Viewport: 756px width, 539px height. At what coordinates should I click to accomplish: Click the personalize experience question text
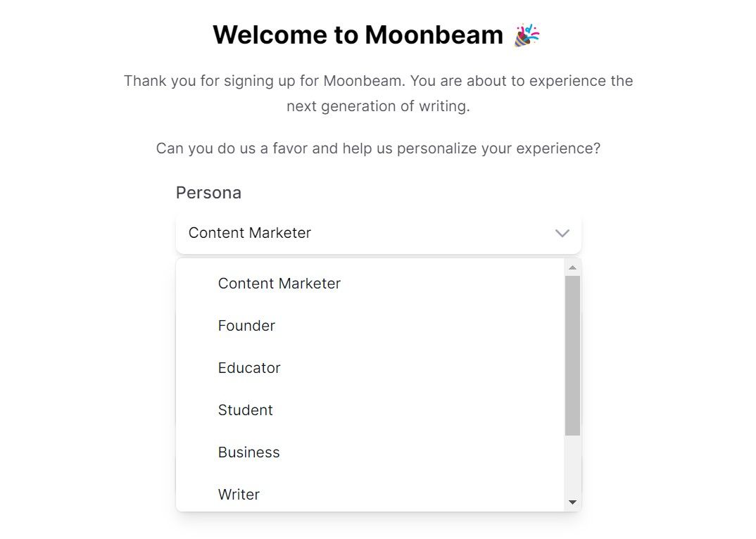click(378, 148)
